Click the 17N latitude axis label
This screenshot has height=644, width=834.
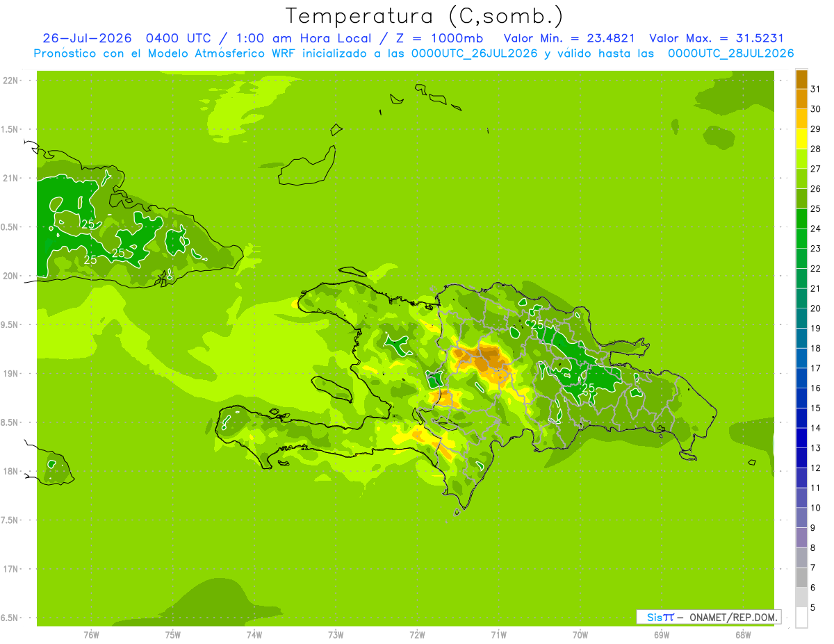click(11, 570)
